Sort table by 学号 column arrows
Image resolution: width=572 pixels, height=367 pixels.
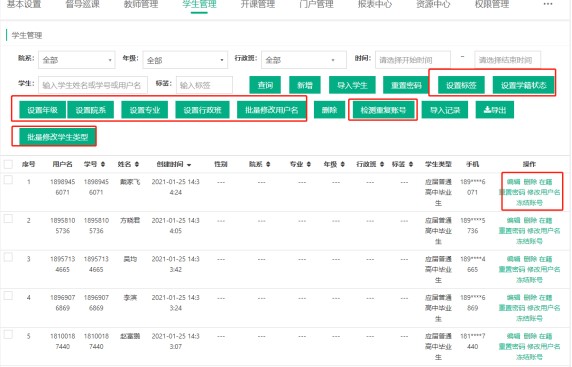103,165
